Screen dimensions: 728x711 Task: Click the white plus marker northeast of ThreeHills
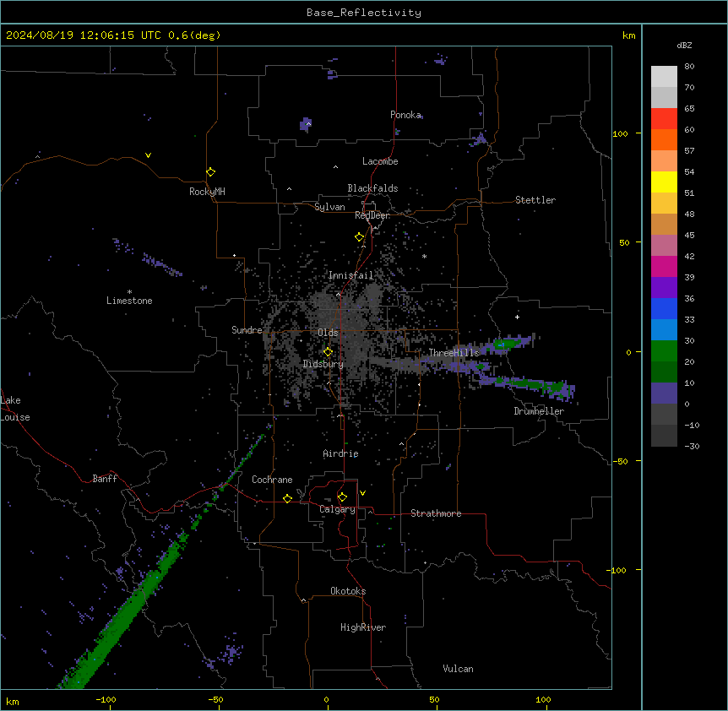(x=517, y=317)
